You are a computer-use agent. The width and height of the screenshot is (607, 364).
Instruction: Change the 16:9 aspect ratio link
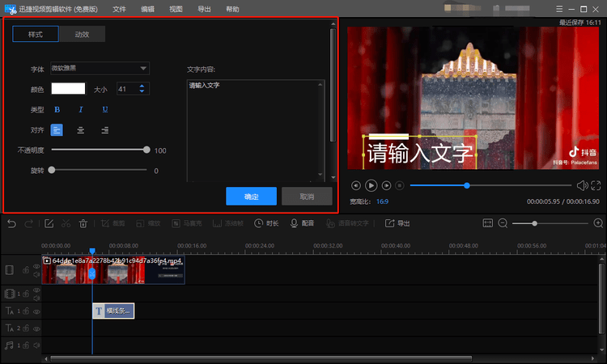coord(383,201)
